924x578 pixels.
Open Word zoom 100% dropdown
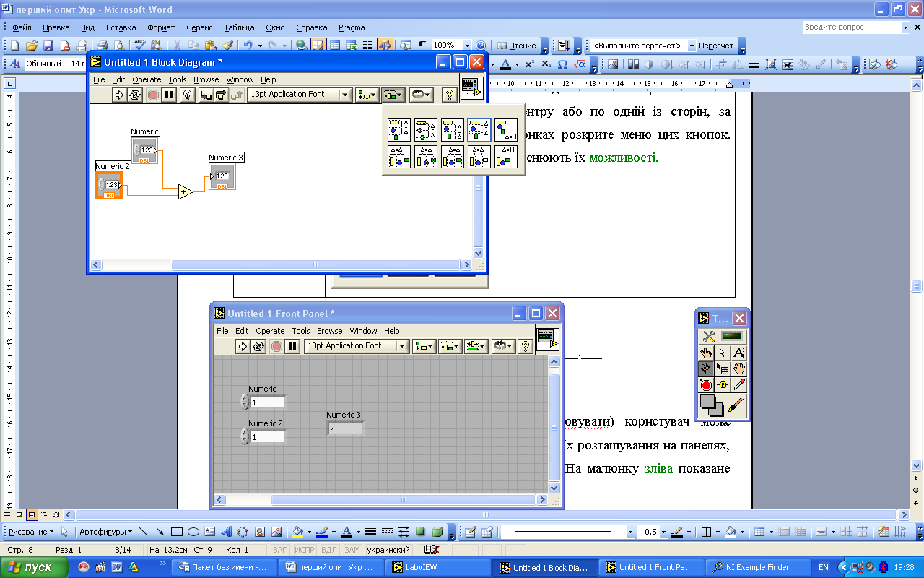point(467,46)
